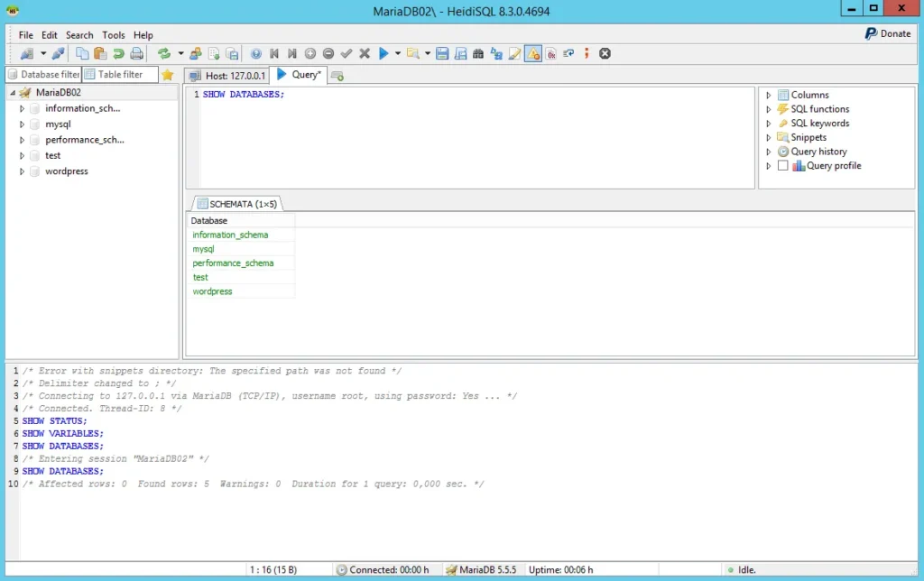924x581 pixels.
Task: Click the User manager icon
Action: click(x=195, y=54)
